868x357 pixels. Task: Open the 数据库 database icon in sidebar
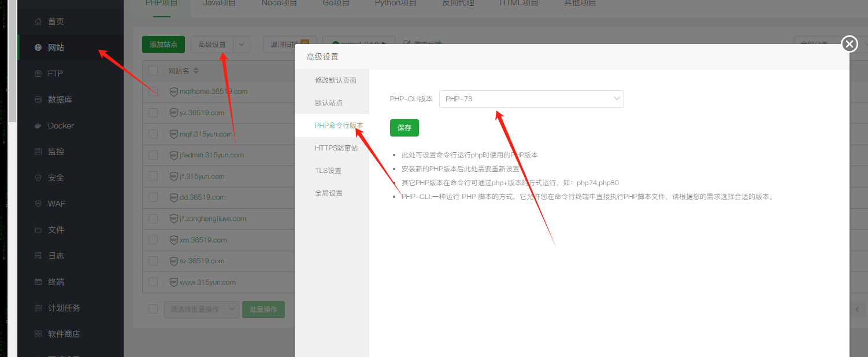38,100
